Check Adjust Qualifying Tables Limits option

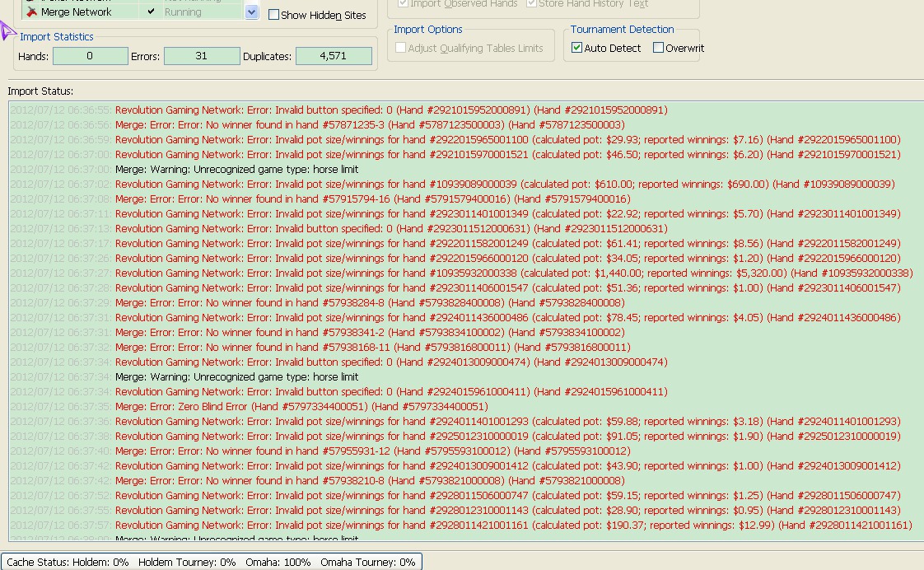[x=401, y=48]
